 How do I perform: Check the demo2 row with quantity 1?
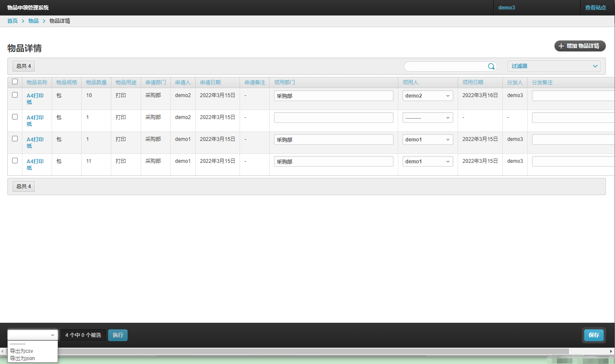click(15, 117)
